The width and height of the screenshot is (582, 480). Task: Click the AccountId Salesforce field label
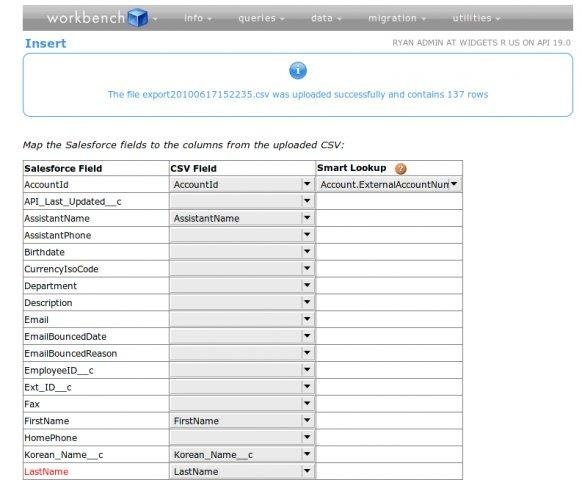tap(46, 185)
